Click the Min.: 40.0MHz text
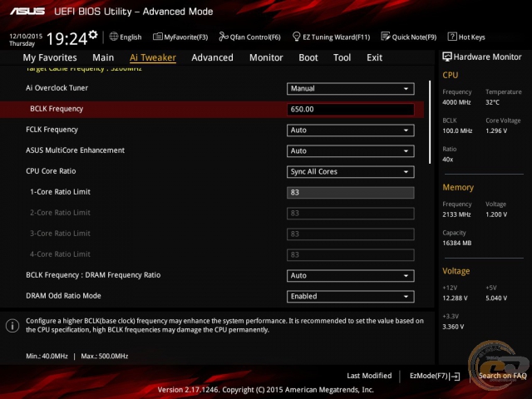The height and width of the screenshot is (399, 532). pyautogui.click(x=47, y=356)
